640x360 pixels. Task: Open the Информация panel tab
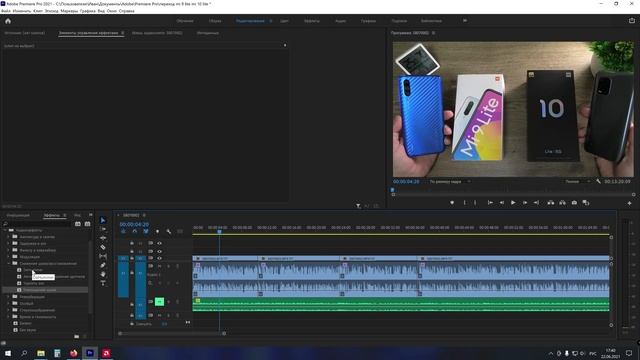[x=18, y=215]
